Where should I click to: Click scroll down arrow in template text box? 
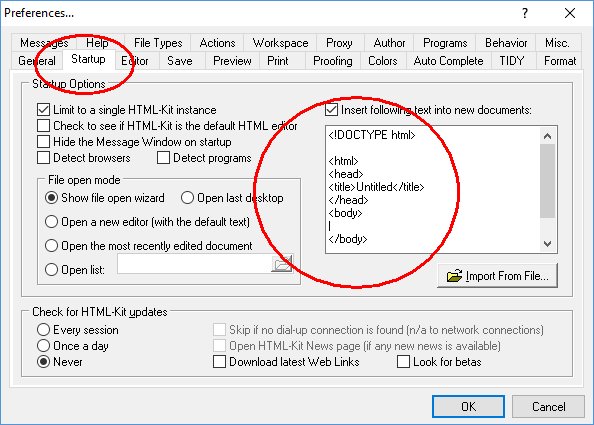pyautogui.click(x=547, y=244)
